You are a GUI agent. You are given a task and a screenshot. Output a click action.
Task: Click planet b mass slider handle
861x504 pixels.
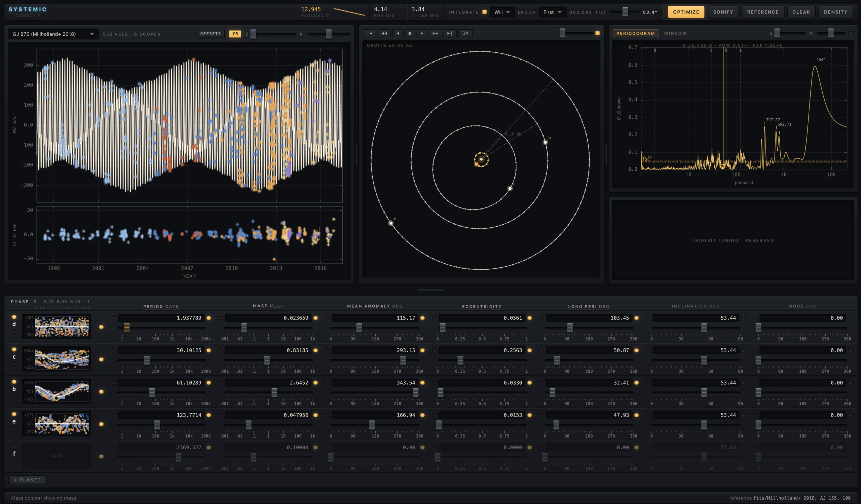point(274,393)
